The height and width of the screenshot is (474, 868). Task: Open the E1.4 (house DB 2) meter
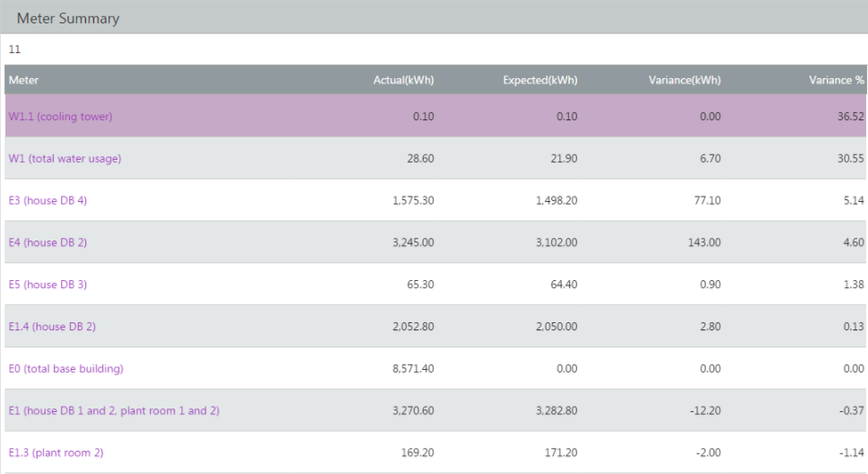pos(52,327)
